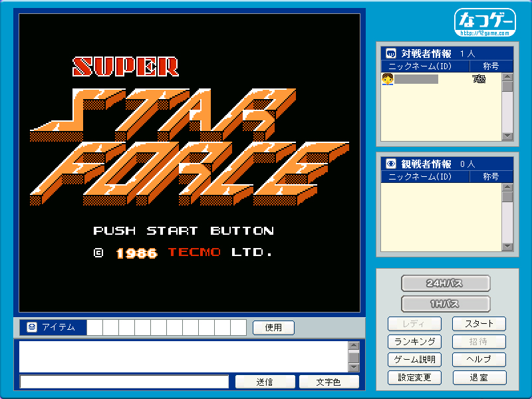Click the 対戦者情報 panel icon
The width and height of the screenshot is (532, 399).
pos(391,54)
